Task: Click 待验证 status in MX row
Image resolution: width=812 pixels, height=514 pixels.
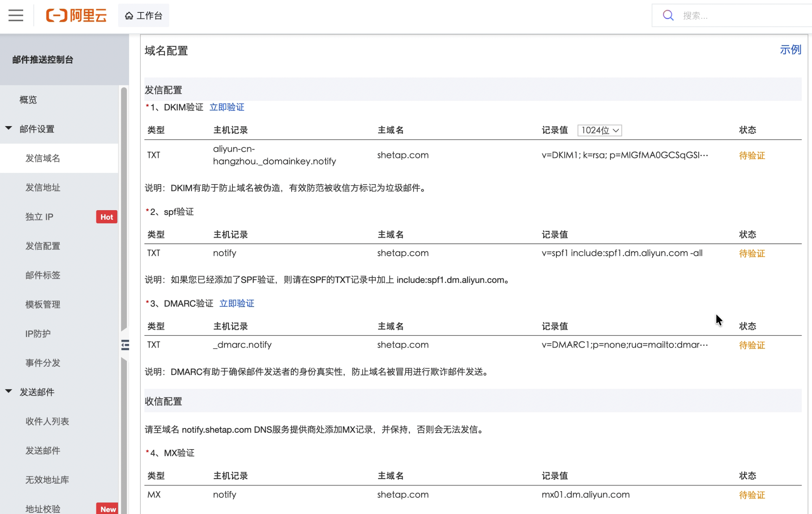Action: click(x=752, y=495)
